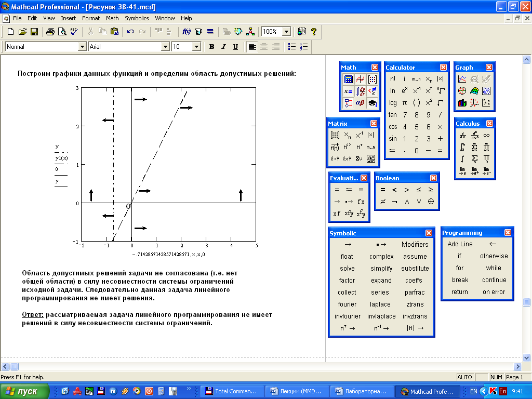Toggle Underline formatting

point(235,47)
